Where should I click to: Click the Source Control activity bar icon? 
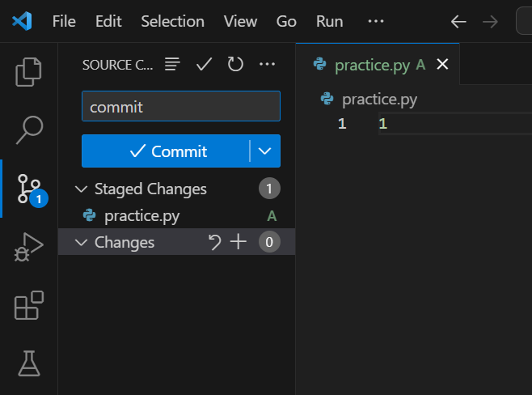29,188
